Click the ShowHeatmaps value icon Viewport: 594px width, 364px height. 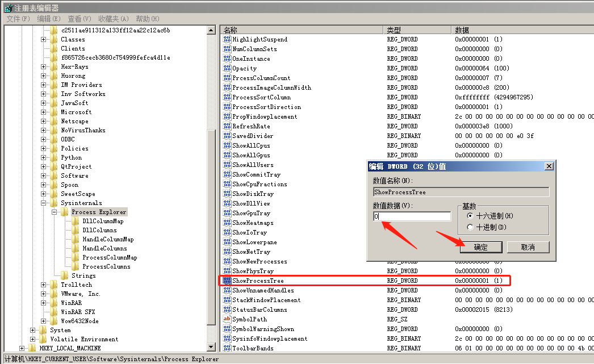point(227,223)
